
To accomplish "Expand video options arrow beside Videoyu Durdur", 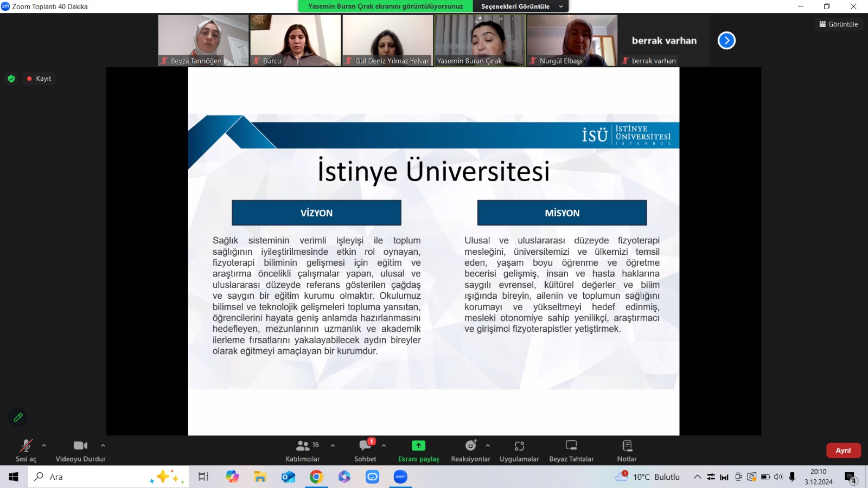I will [103, 446].
